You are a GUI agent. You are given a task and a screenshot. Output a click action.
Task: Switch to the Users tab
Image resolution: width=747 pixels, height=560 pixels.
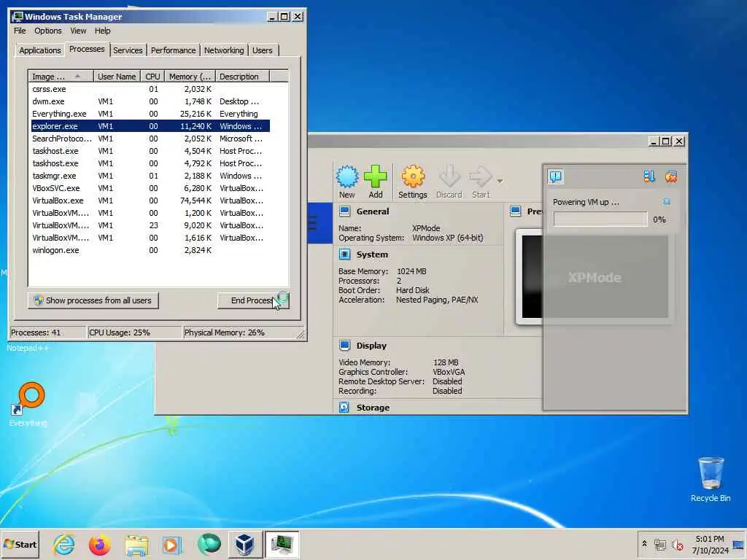pos(263,50)
